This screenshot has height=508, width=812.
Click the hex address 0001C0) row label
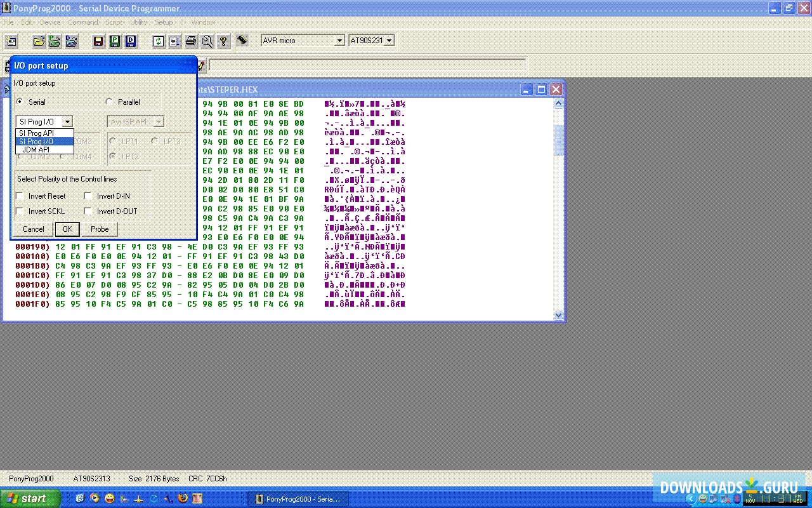coord(32,276)
